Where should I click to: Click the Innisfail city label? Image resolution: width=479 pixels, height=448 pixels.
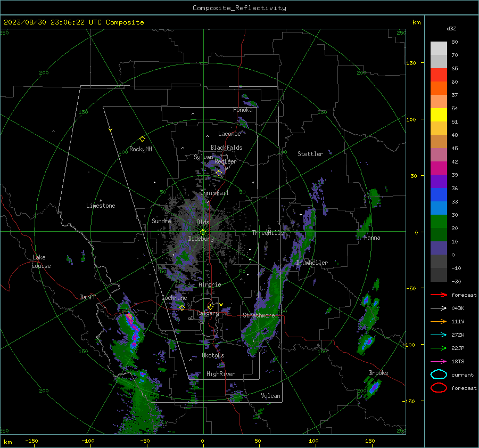[x=214, y=193]
